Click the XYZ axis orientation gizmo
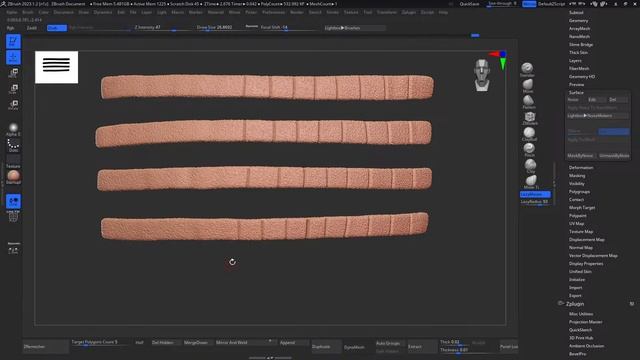This screenshot has width=640, height=360. 500,59
